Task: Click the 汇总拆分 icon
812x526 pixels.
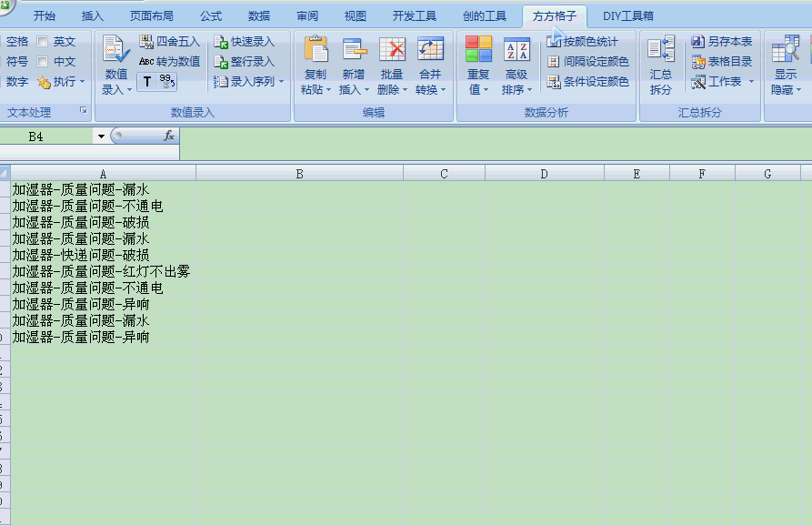Action: pos(661,51)
